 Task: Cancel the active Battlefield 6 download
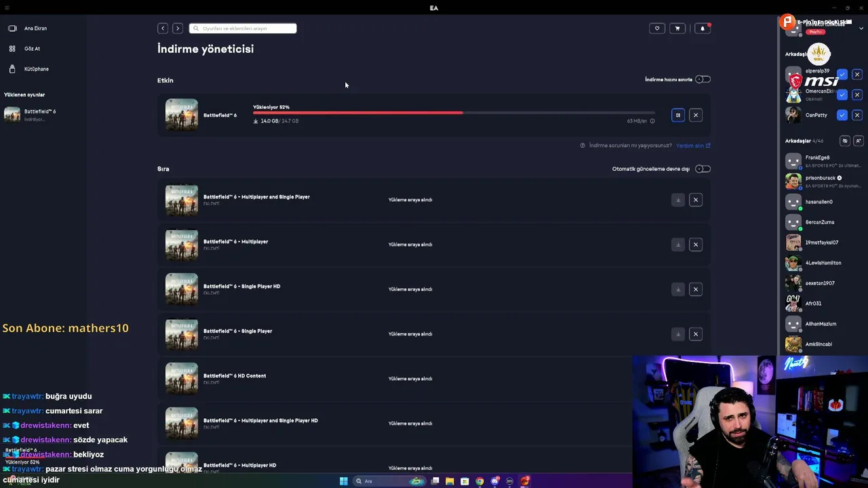[695, 115]
